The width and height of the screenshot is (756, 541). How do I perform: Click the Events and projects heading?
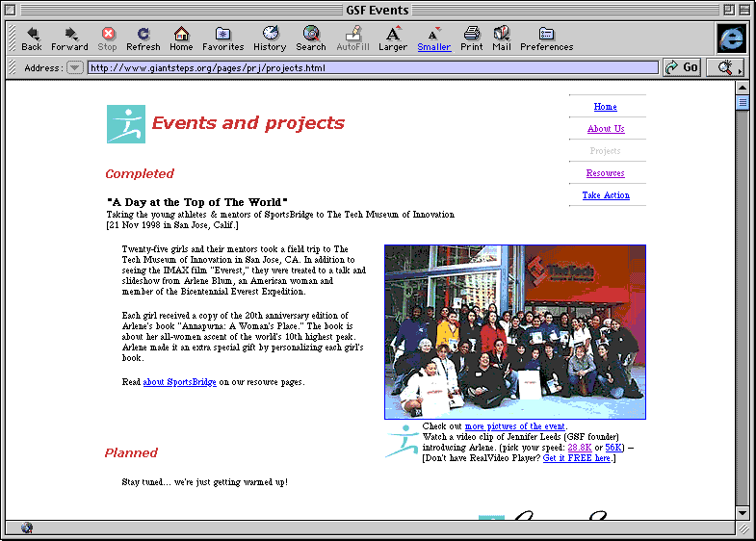click(248, 124)
